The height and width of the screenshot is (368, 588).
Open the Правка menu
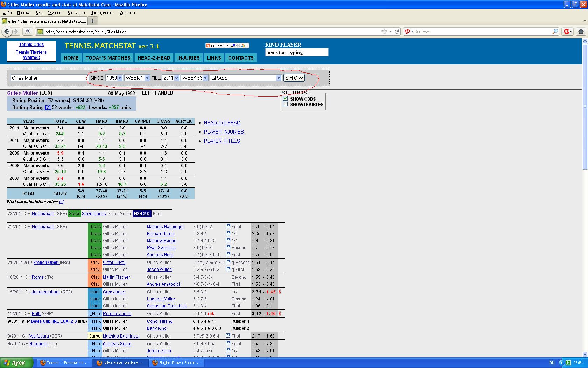(x=24, y=13)
